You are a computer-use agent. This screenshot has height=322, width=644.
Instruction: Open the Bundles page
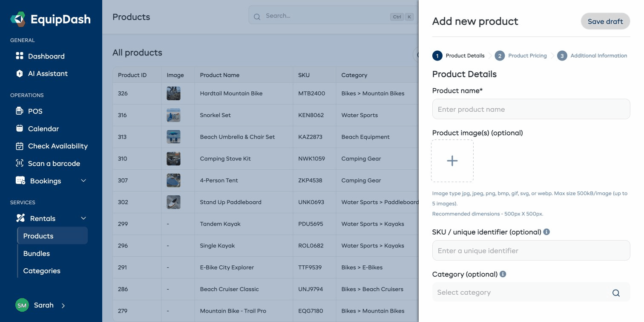pyautogui.click(x=36, y=253)
